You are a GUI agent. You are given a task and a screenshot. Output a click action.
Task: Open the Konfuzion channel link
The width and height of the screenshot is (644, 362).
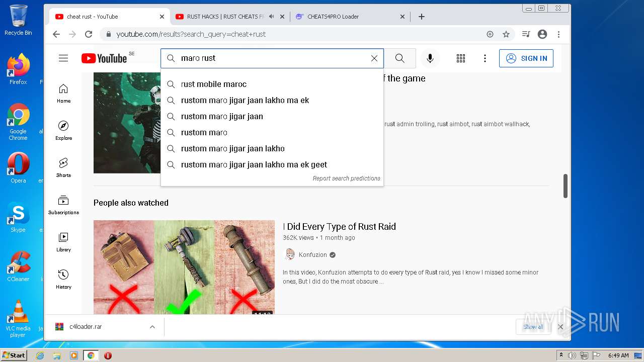pos(312,255)
